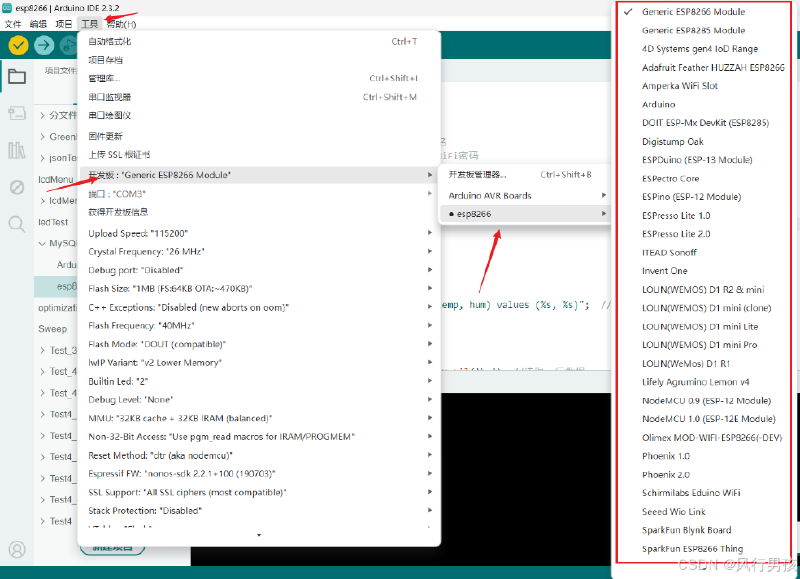This screenshot has height=579, width=800.
Task: Click the 固件更新 menu entry
Action: pos(259,136)
